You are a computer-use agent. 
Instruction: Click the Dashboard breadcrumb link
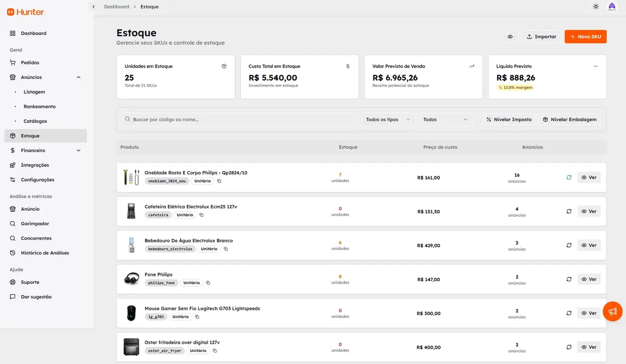tap(116, 7)
